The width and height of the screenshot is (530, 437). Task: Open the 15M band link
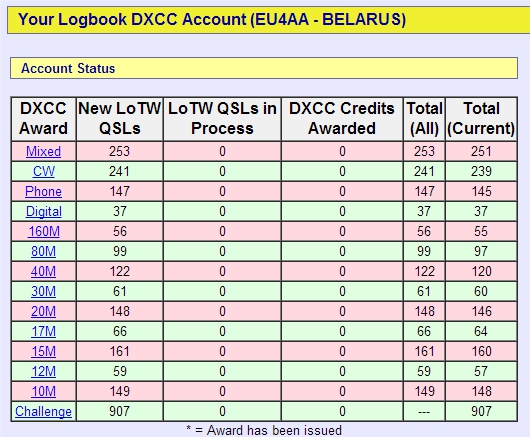click(43, 351)
